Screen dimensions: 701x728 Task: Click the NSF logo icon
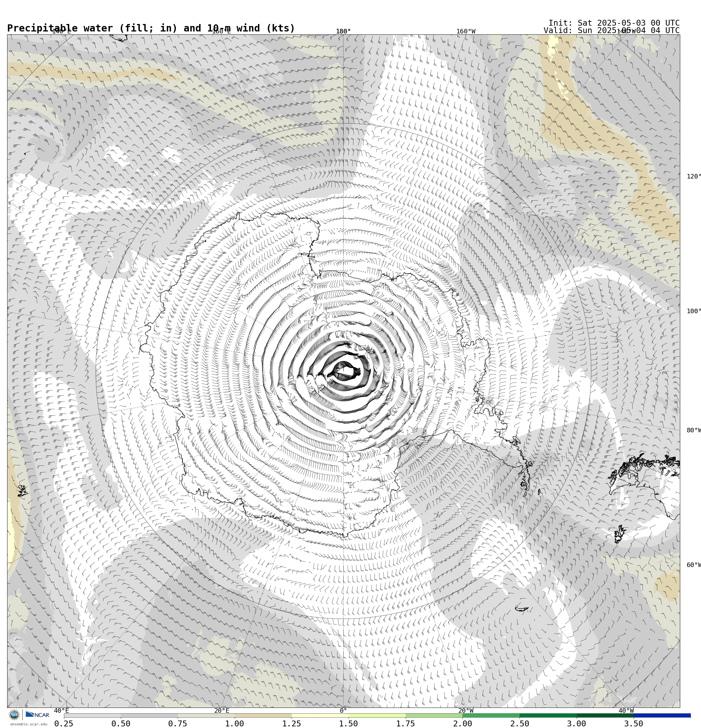[14, 715]
